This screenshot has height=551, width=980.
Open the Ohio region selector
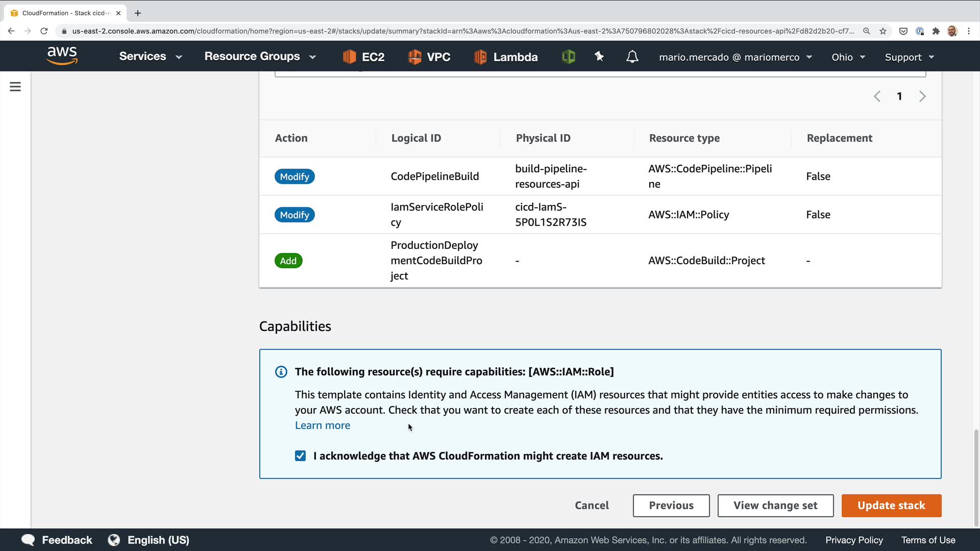[x=848, y=57]
